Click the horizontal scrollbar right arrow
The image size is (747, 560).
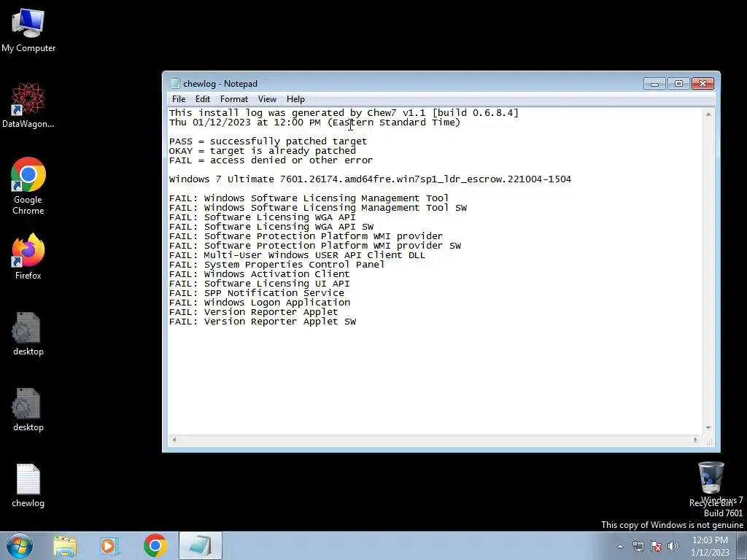[695, 440]
